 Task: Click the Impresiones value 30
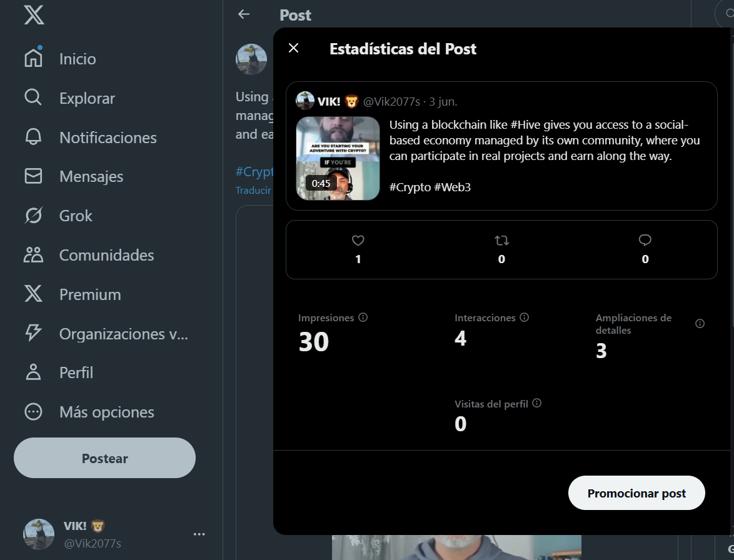(314, 341)
